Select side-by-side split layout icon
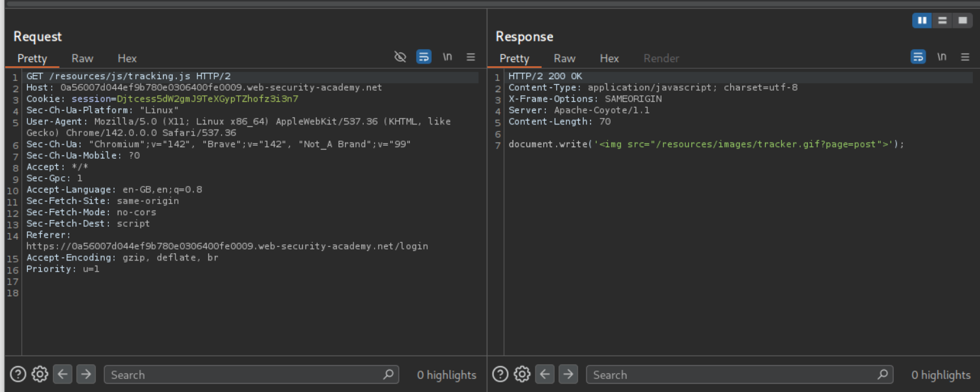The height and width of the screenshot is (392, 980). pos(922,21)
